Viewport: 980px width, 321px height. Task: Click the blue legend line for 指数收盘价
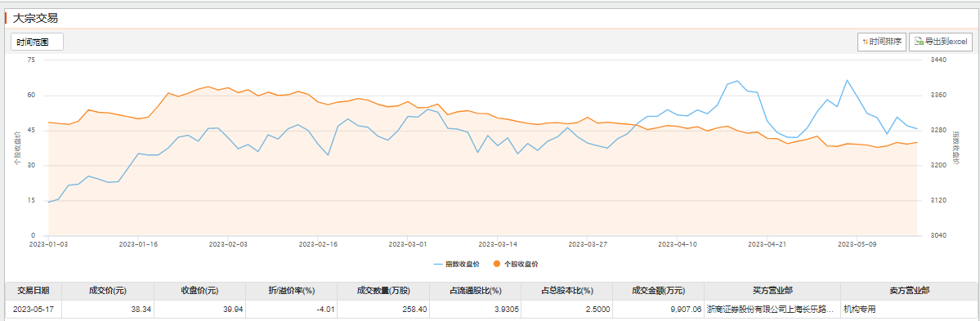438,264
